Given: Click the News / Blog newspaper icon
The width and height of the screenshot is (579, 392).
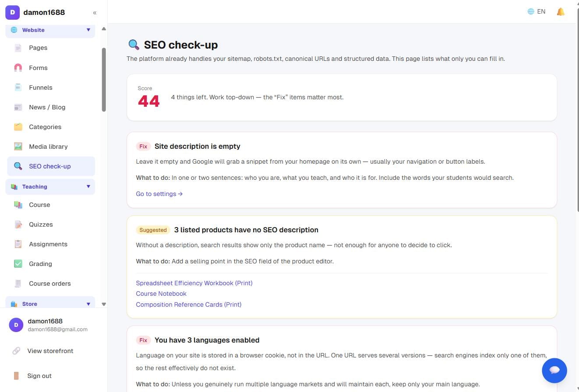Looking at the screenshot, I should coord(18,107).
